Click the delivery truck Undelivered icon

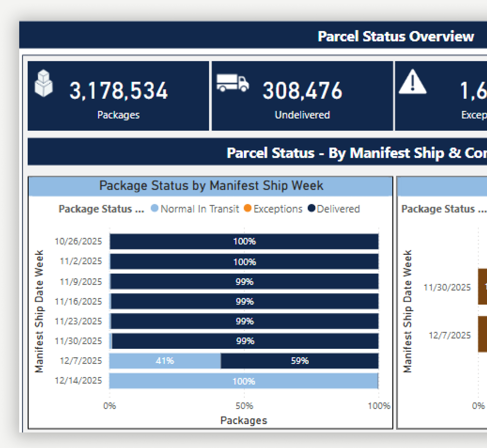click(x=232, y=83)
